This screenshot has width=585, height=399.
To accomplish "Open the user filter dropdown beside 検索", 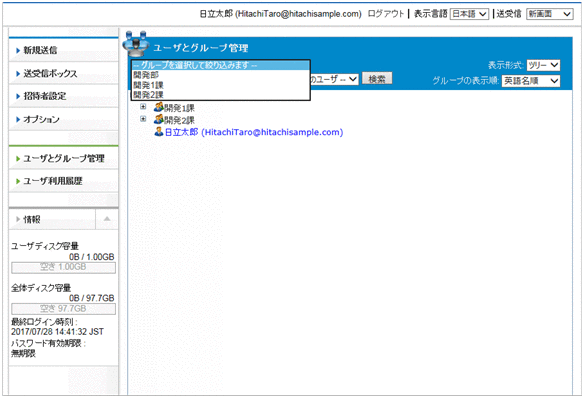I will tap(334, 79).
